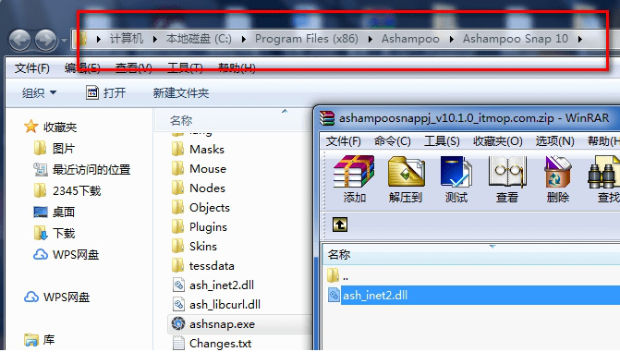Expand the arrow after 计算机 in breadcrumb
Screen dimensions: 620x364
tap(154, 39)
